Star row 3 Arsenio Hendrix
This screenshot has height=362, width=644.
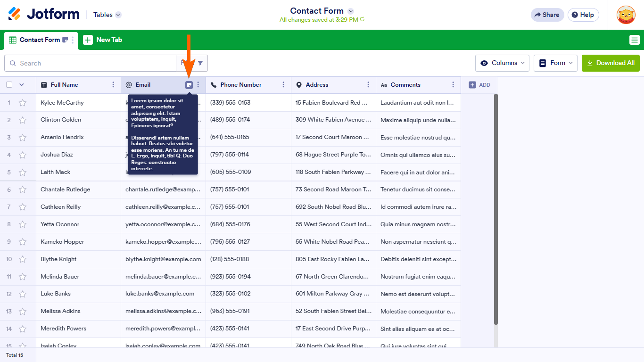(22, 137)
